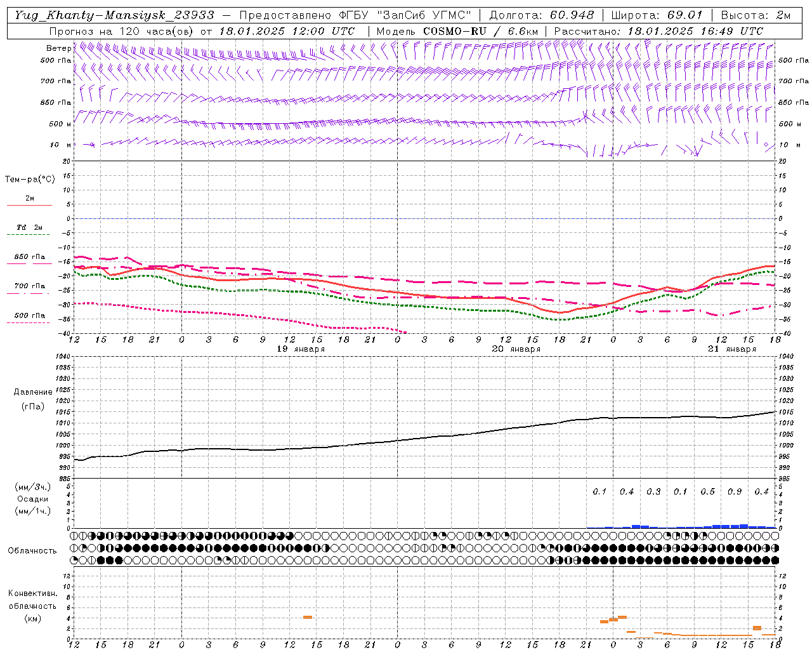Click the Осадки precipitation label
Screen dimensions: 812x650
tap(33, 499)
